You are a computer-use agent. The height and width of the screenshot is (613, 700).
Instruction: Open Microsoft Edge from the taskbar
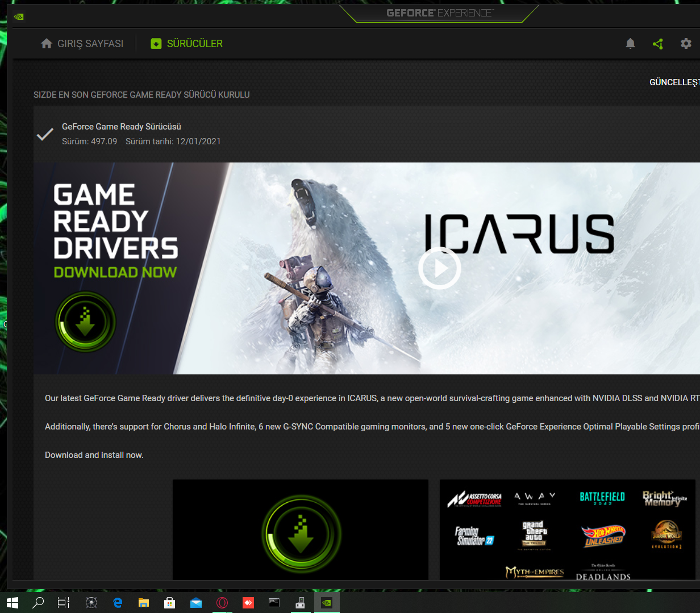pyautogui.click(x=118, y=603)
